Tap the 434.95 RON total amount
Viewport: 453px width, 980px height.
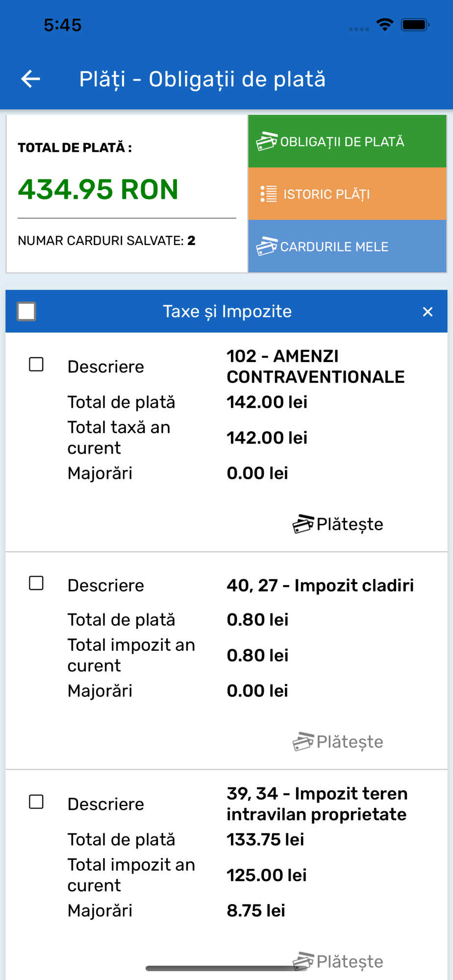(x=98, y=189)
